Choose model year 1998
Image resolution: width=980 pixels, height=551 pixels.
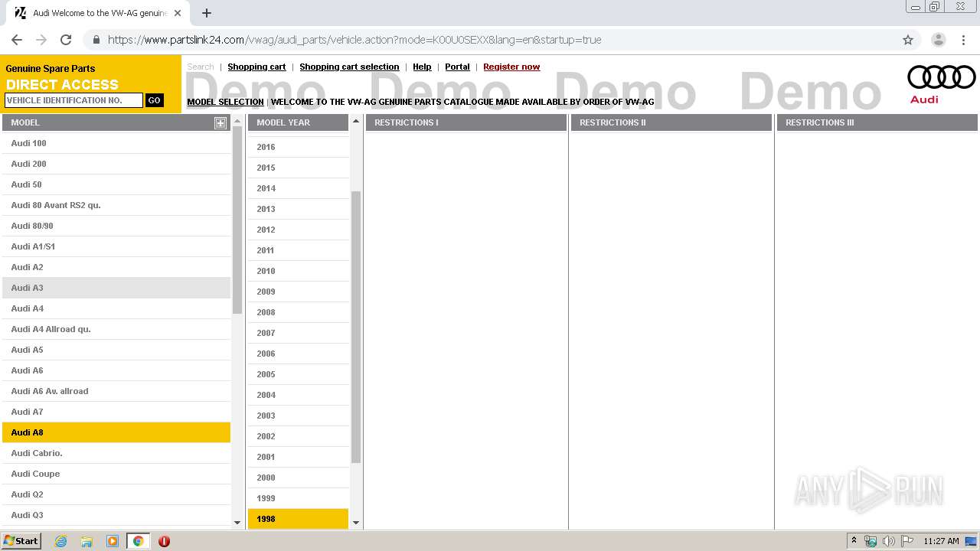[x=299, y=519]
